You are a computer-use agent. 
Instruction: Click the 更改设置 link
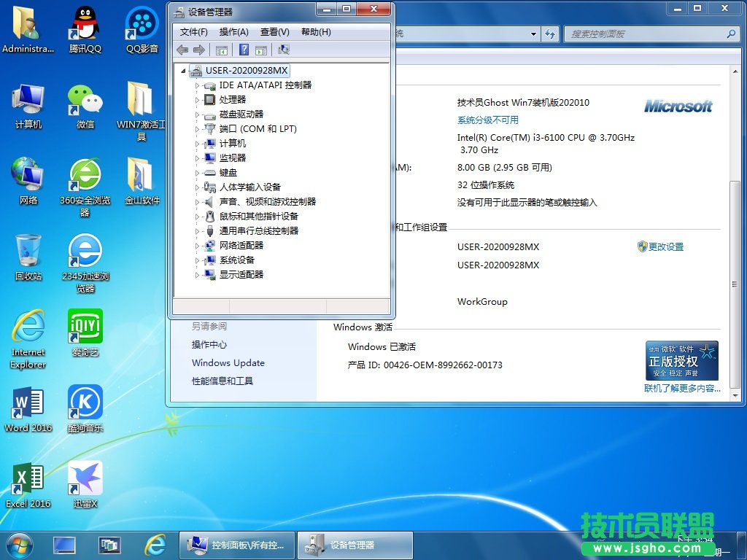pos(666,246)
